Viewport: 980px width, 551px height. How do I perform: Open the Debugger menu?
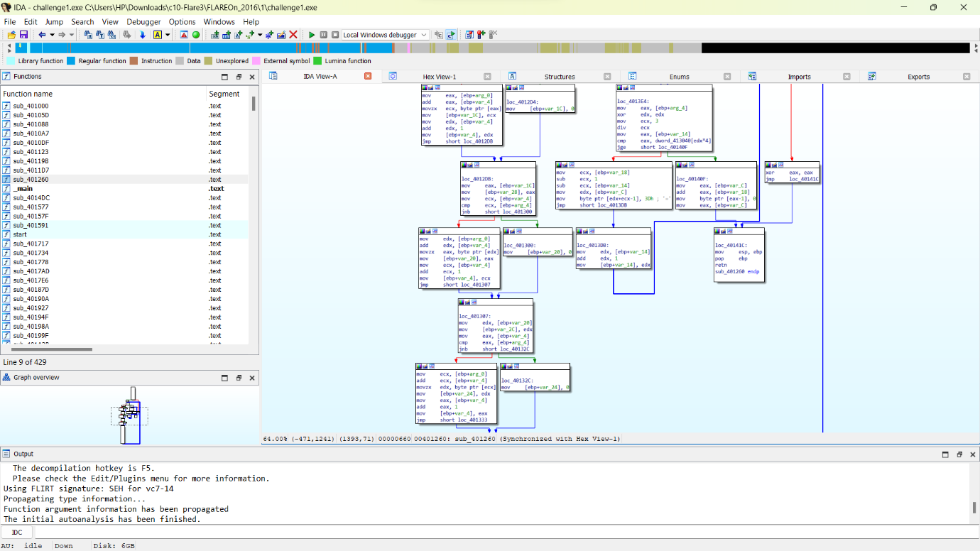(143, 22)
